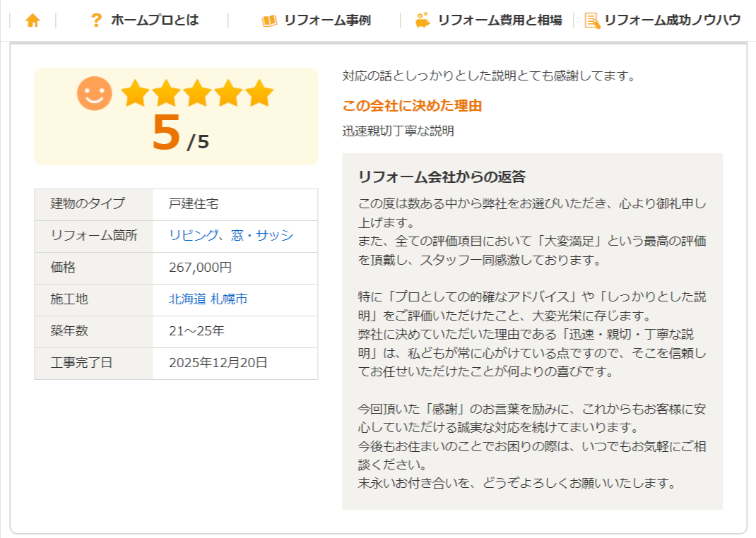Viewport: 756px width, 538px height.
Task: Click the document icon for リフォーム成功ノウハウ
Action: (592, 20)
